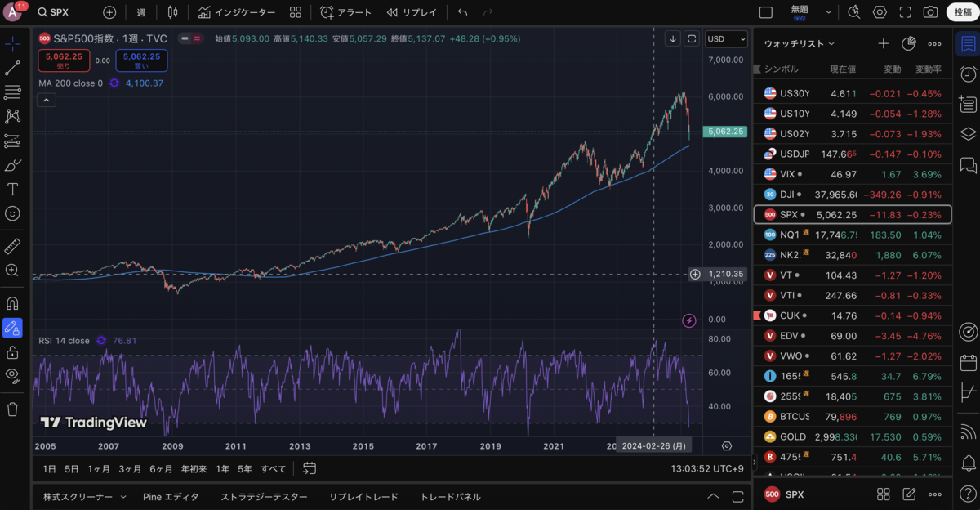Screen dimensions: 980x510
Task: Select the 1日 time range
Action: (50, 468)
